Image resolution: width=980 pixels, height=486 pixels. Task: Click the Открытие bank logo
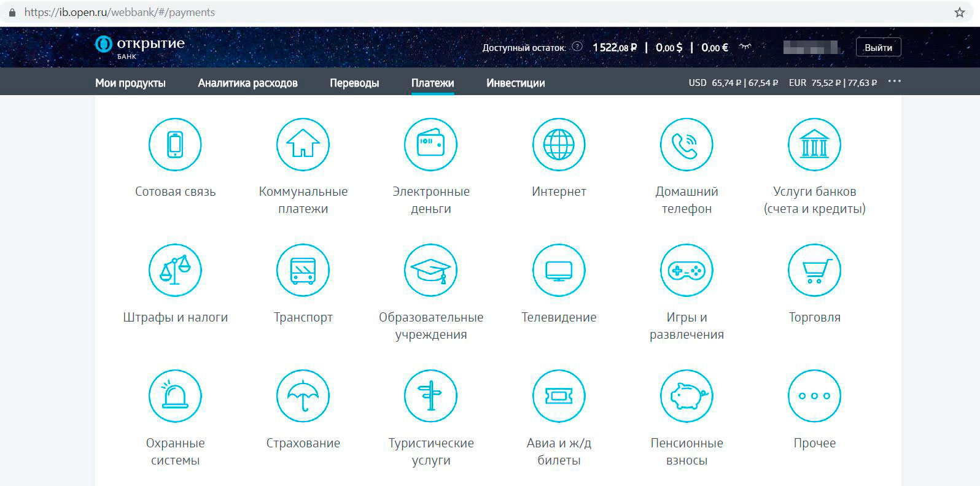[x=139, y=47]
